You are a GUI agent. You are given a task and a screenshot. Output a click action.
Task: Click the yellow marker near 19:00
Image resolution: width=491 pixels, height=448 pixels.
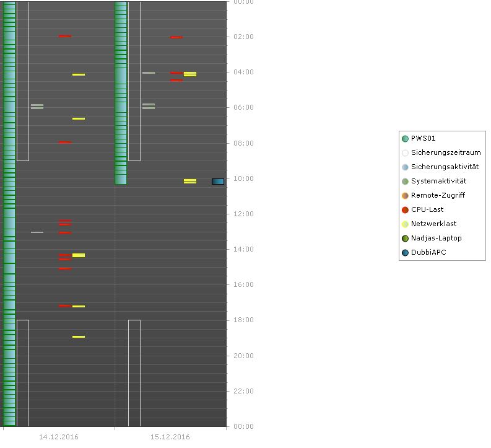tap(79, 337)
